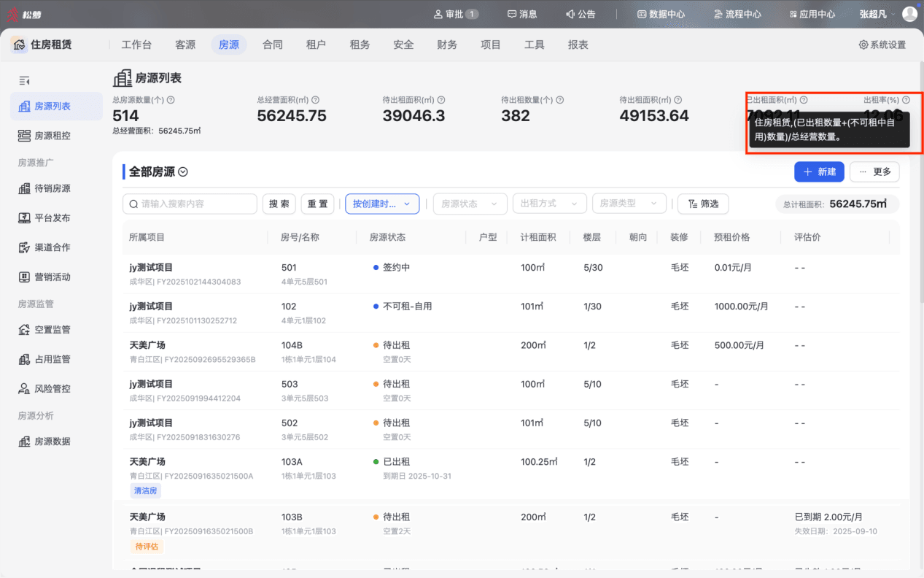Click help icon beside 待出租数量(个)
Image resolution: width=924 pixels, height=578 pixels.
tap(560, 100)
